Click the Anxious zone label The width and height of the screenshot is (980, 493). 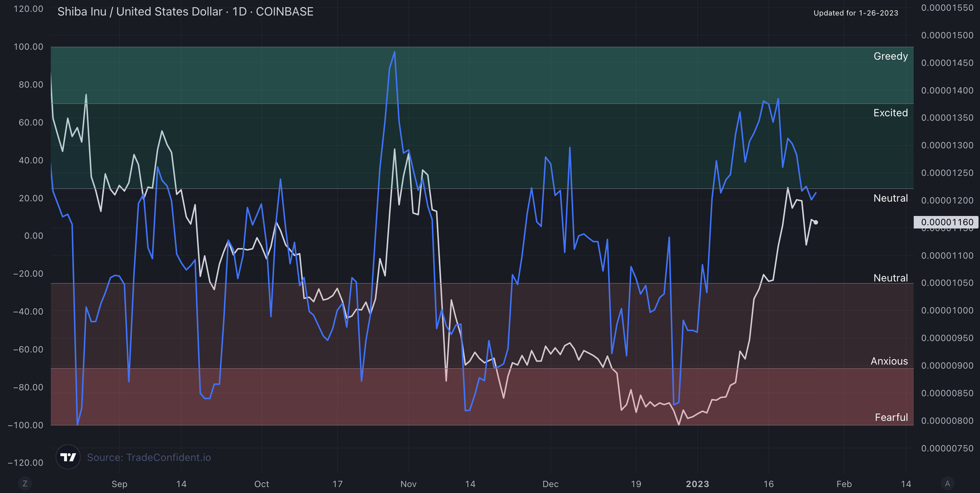[x=889, y=361]
